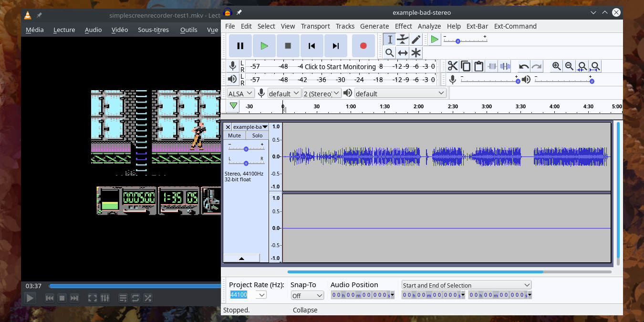644x322 pixels.
Task: Open the recording channels dropdown showing 2 (Stereo)
Action: [322, 93]
